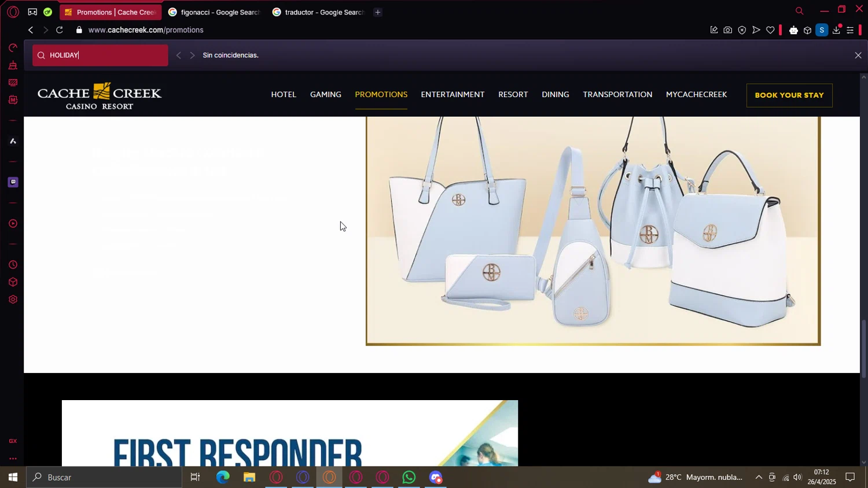Image resolution: width=868 pixels, height=488 pixels.
Task: Click the address bar URL
Action: pyautogui.click(x=146, y=30)
